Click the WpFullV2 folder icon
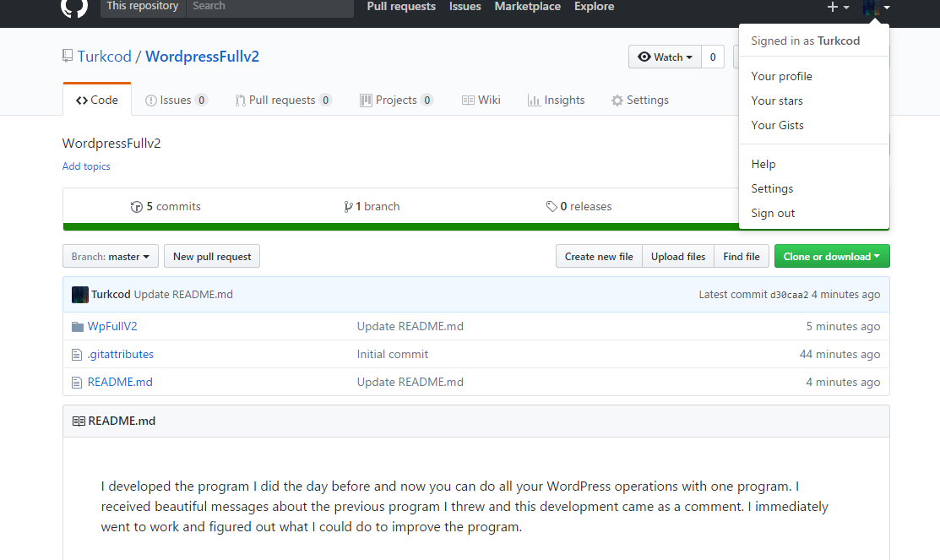Viewport: 940px width, 560px height. coord(78,327)
